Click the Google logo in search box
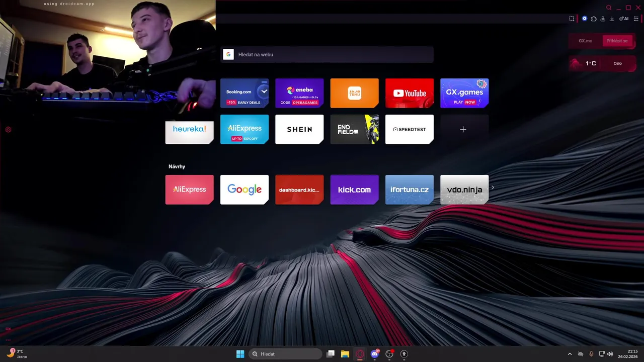The height and width of the screenshot is (362, 644). pos(228,54)
